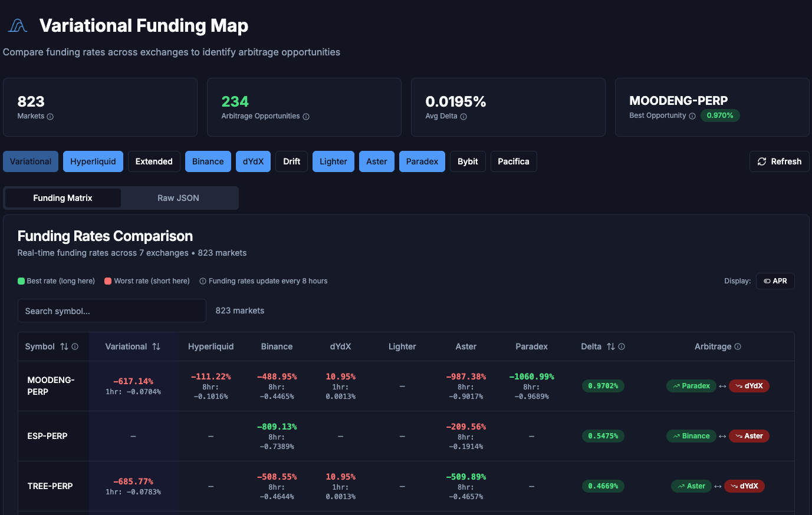Click the dYdX arbitrage badge in TREE-PERP row

[x=744, y=486]
